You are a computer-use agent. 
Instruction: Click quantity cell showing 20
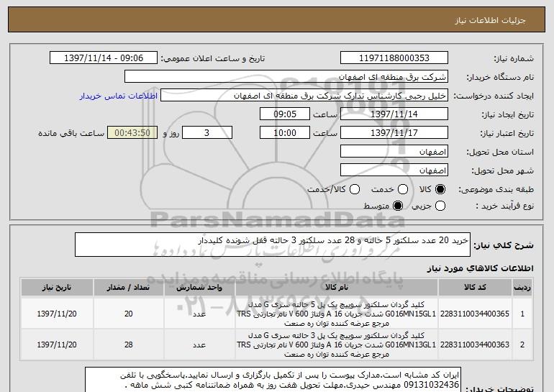point(129,314)
